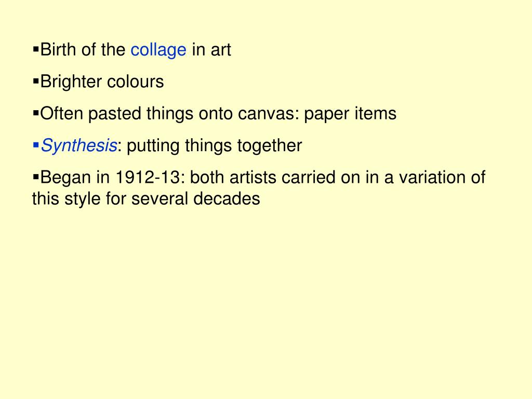
Task: Click the bullet before "Began in 1912-13"
Action: [x=36, y=177]
